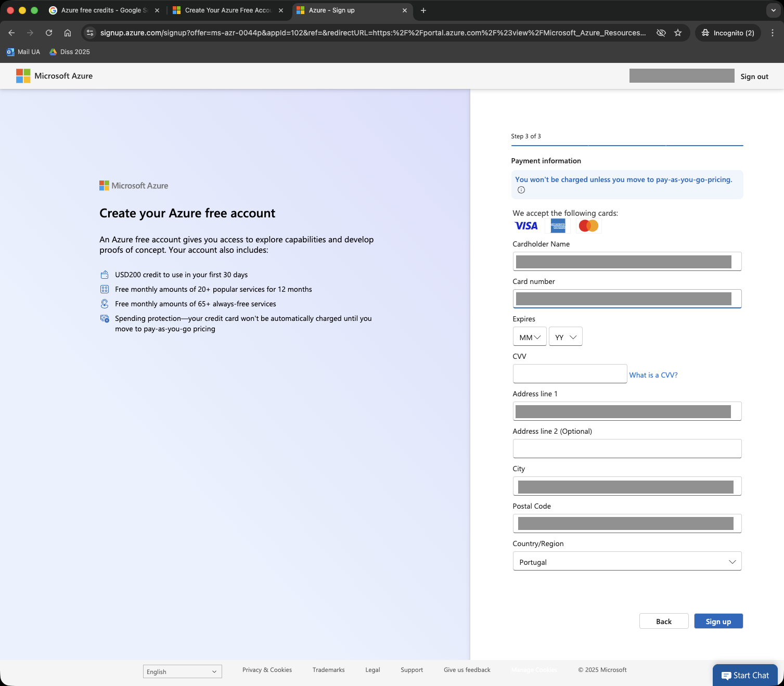
Task: Open the Country/Region dropdown showing Portugal
Action: pyautogui.click(x=627, y=562)
